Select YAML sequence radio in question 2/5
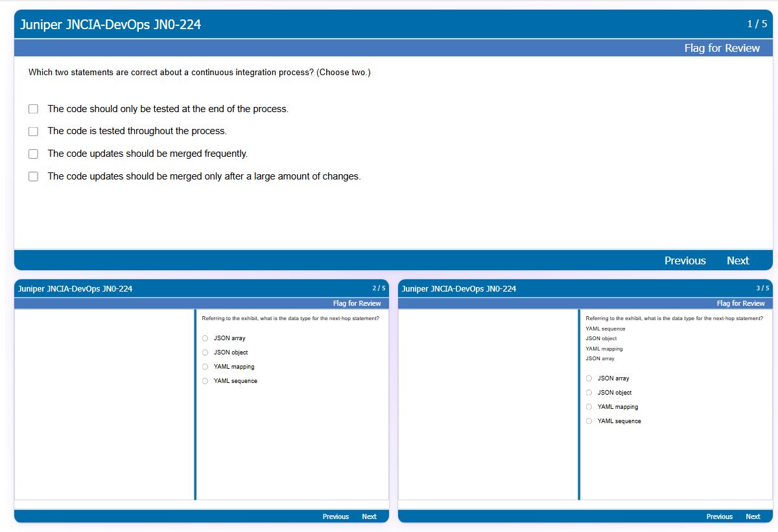Image resolution: width=778 pixels, height=532 pixels. [205, 381]
